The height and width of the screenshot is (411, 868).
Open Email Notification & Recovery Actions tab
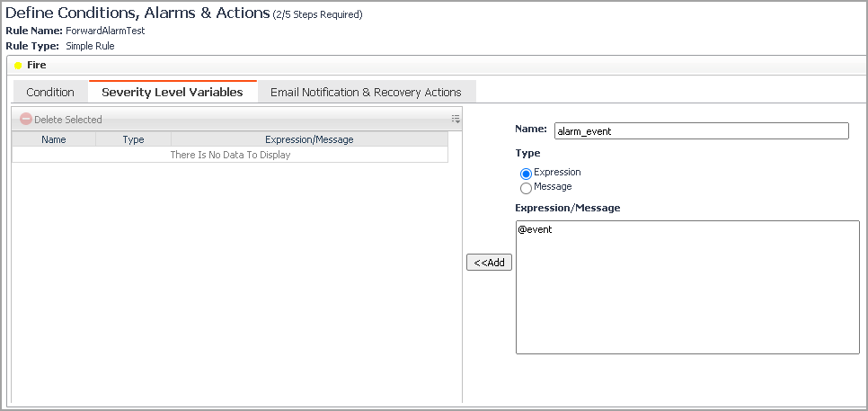[x=366, y=92]
